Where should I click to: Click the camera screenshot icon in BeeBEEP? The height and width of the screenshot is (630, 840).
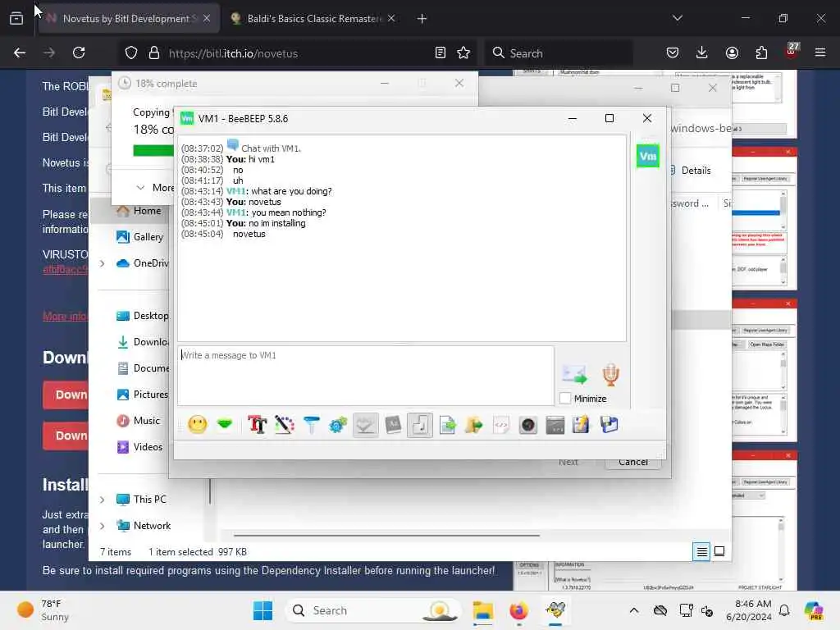point(527,425)
